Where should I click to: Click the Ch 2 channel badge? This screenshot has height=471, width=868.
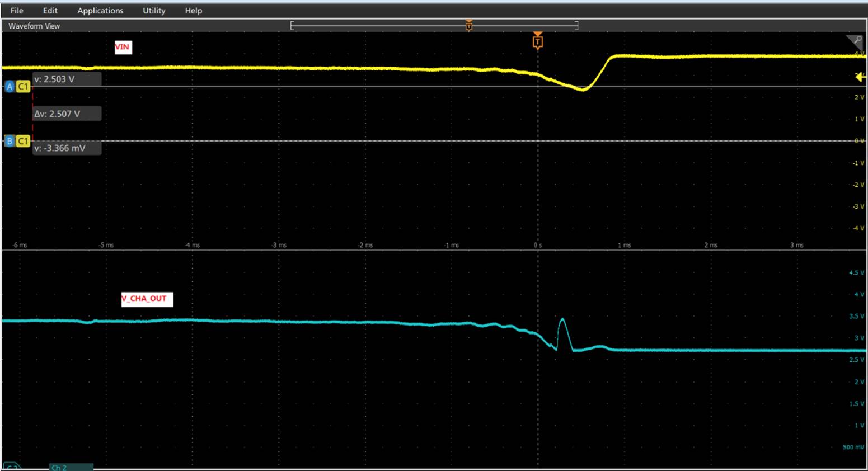[x=71, y=467]
